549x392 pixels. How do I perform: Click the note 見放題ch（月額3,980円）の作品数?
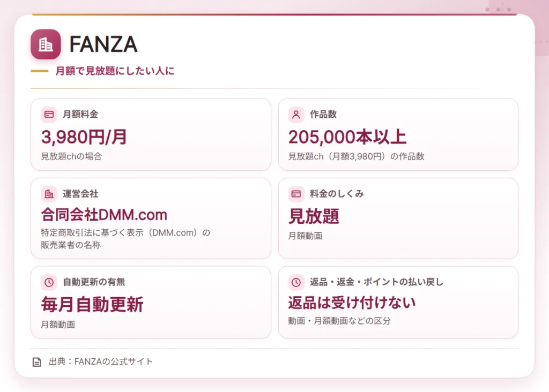(356, 156)
